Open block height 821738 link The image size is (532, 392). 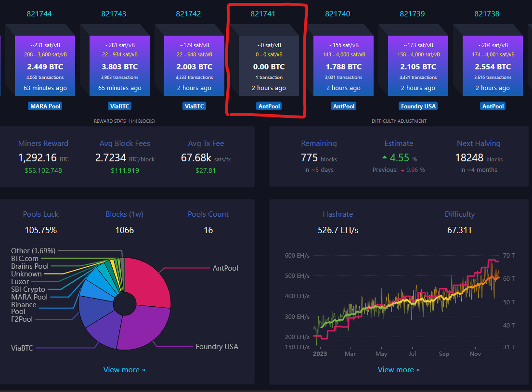click(487, 13)
